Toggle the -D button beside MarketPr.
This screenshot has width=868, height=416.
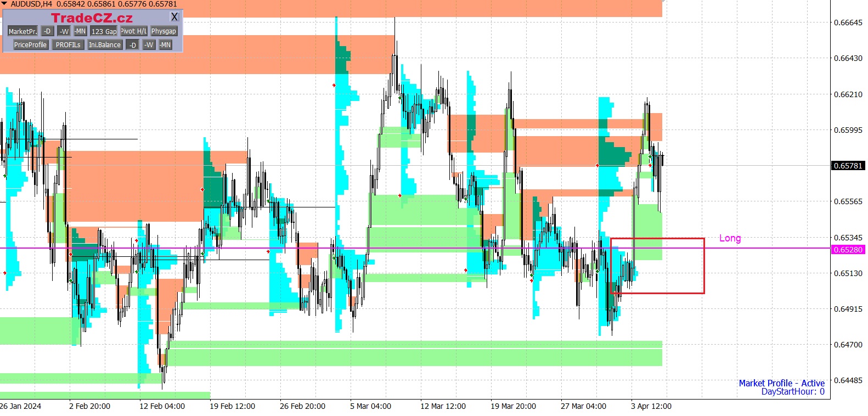coord(47,31)
